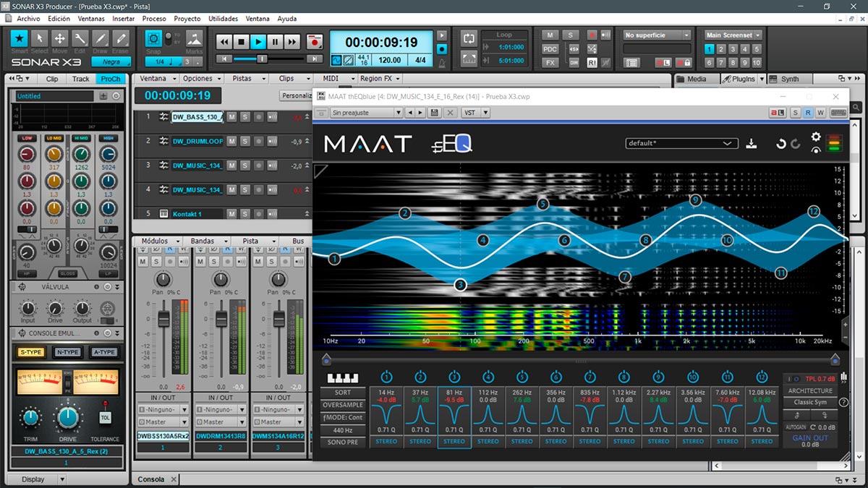Open the Proyecto menu
Viewport: 868px width, 488px height.
tap(187, 19)
